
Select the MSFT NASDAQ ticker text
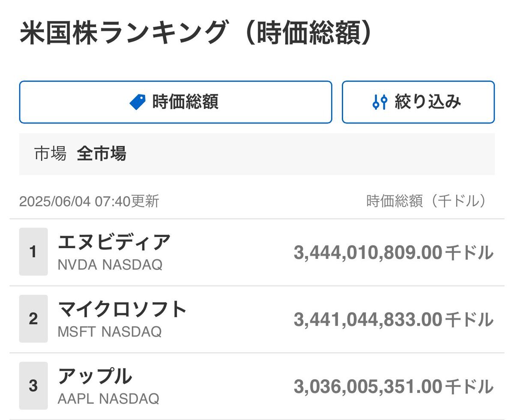110,332
